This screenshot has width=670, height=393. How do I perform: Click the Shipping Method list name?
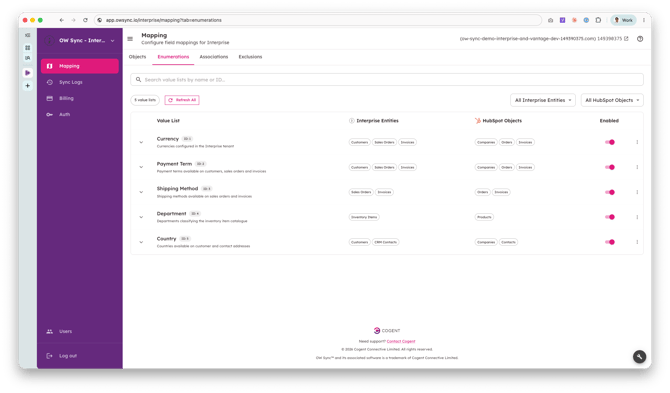(x=177, y=188)
